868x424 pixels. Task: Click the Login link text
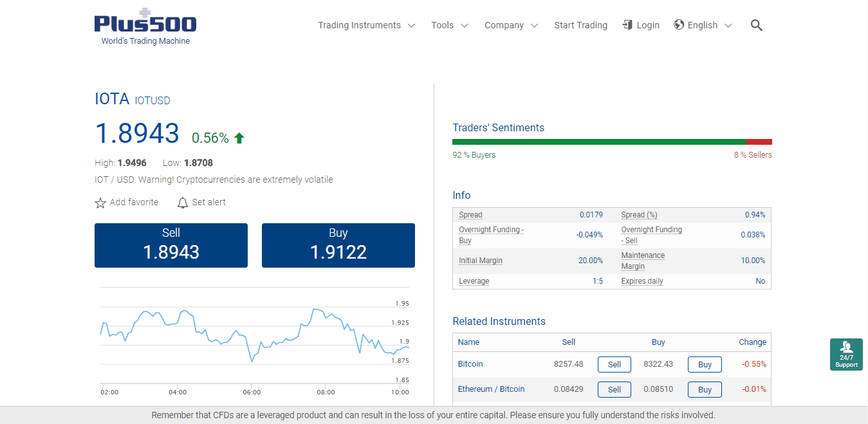648,25
